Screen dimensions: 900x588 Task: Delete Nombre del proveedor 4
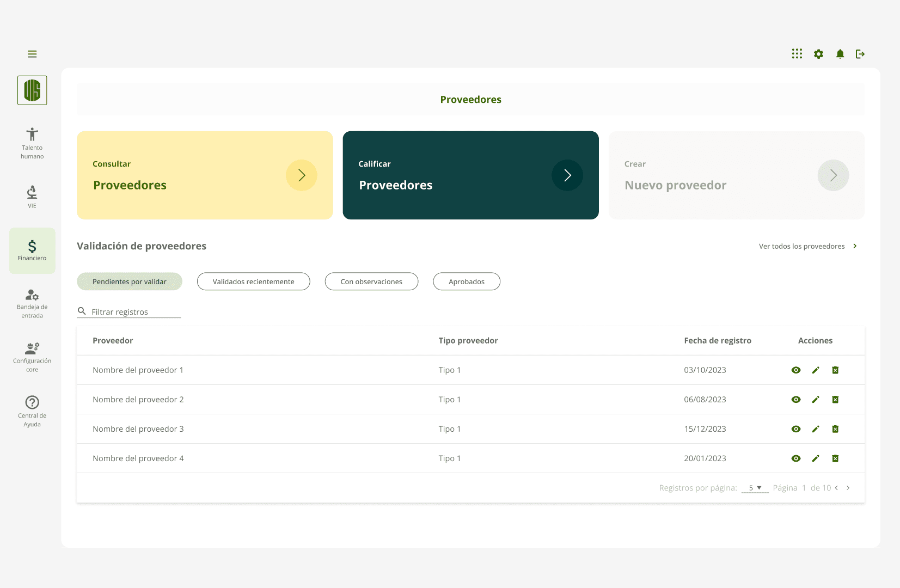pos(835,458)
